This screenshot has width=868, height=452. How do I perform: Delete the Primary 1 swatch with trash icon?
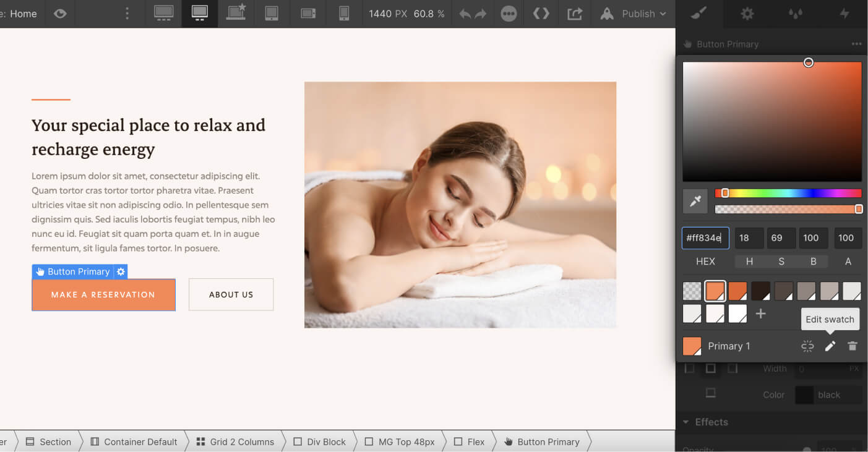(x=853, y=346)
